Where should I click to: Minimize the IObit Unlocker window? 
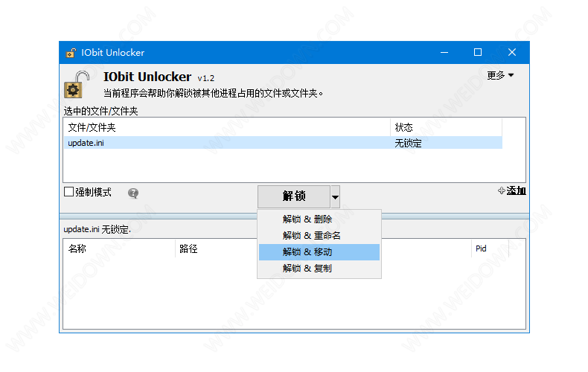444,53
